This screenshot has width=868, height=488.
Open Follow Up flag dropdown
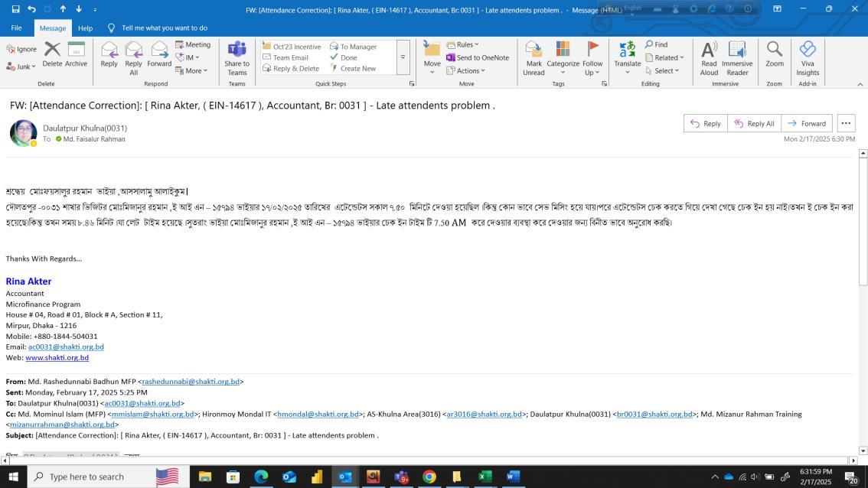tap(592, 58)
